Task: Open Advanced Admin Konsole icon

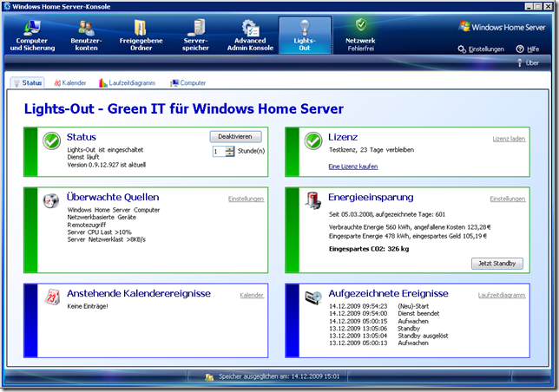Action: [x=250, y=28]
